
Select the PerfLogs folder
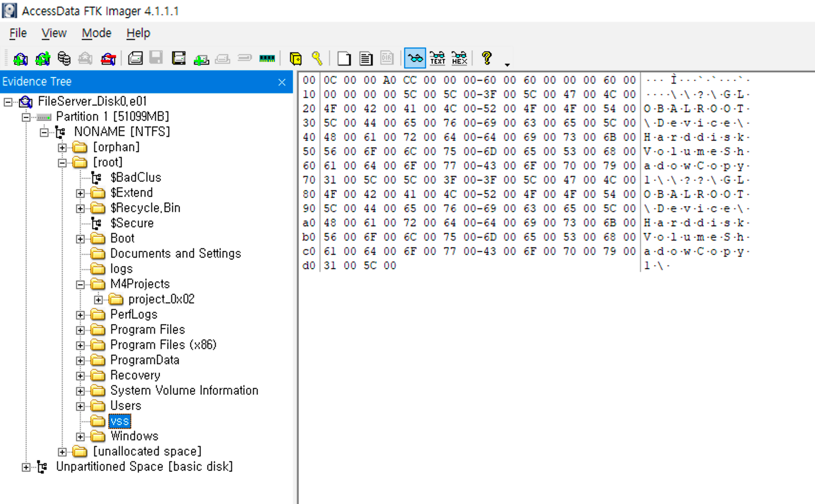[x=134, y=314]
